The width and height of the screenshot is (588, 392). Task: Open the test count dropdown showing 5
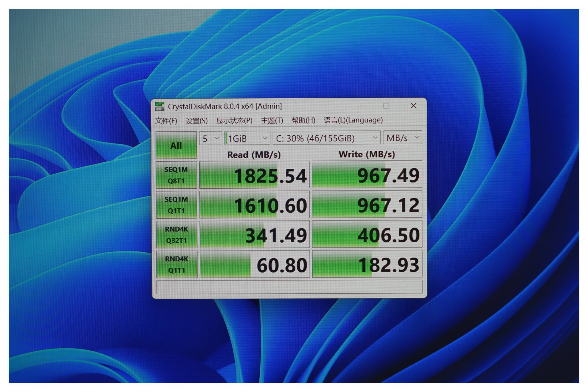click(210, 138)
